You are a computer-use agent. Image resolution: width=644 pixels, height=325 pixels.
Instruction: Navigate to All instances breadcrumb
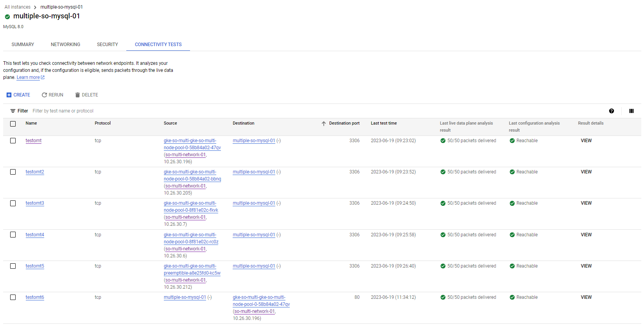pyautogui.click(x=18, y=7)
